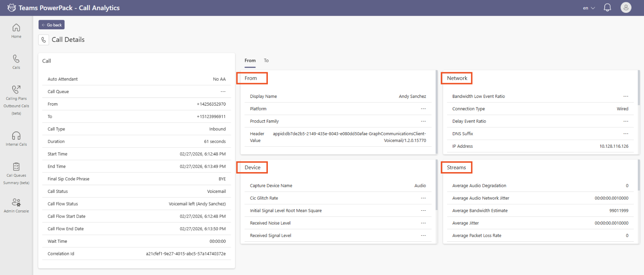The width and height of the screenshot is (644, 275).
Task: Click the IP Address value 10.128.116.126
Action: pos(614,146)
